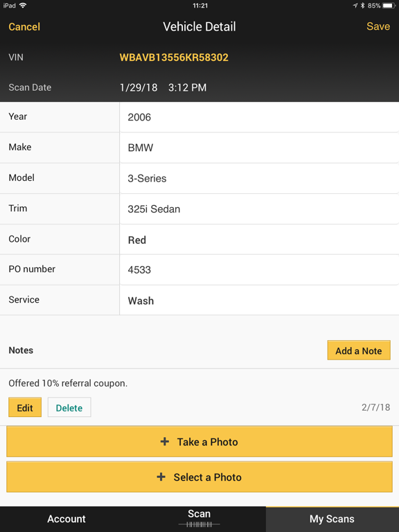399x532 pixels.
Task: Open the Service selector showing Wash
Action: [259, 301]
